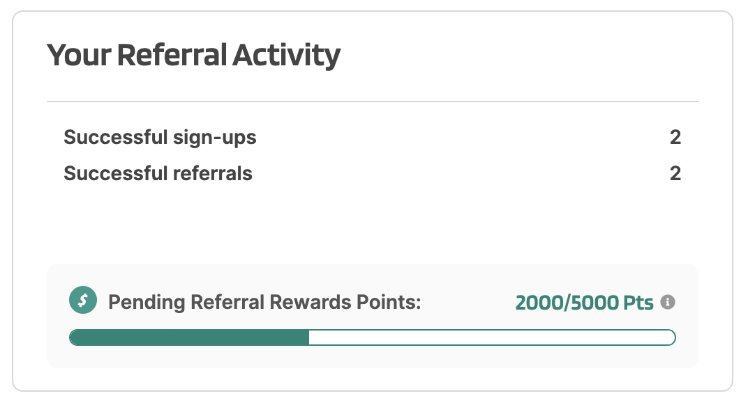The image size is (744, 398).
Task: Click the word Referral in the card heading
Action: (x=172, y=54)
